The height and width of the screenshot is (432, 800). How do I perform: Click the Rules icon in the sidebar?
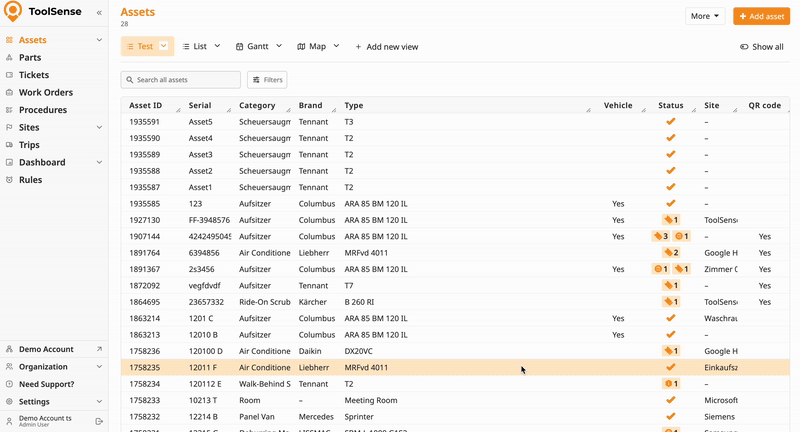pyautogui.click(x=10, y=180)
